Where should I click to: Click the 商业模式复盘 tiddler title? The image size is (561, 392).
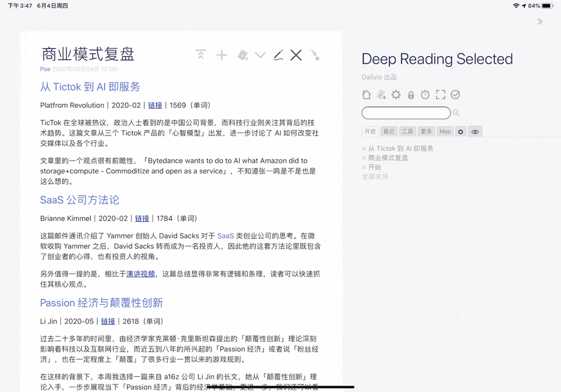[x=88, y=54]
